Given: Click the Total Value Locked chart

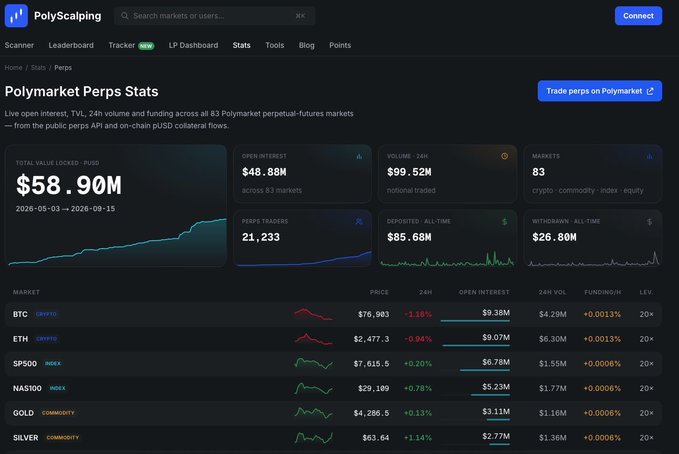Looking at the screenshot, I should tap(117, 242).
